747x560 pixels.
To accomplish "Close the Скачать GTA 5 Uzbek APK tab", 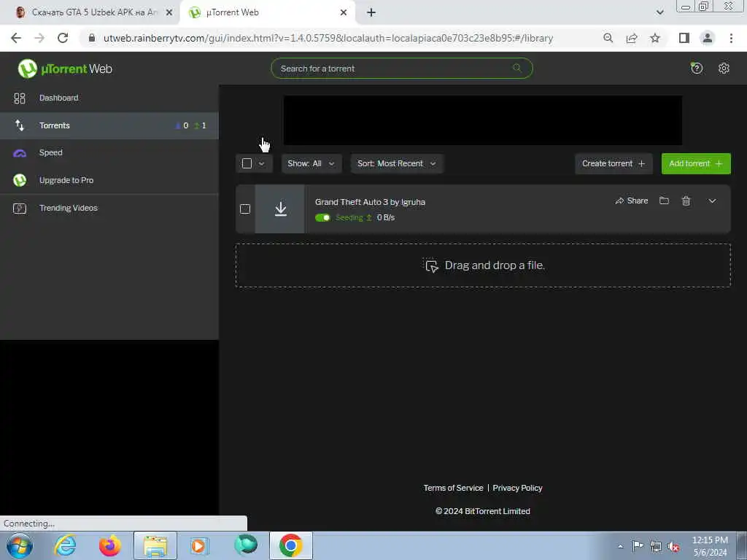I will (x=169, y=12).
